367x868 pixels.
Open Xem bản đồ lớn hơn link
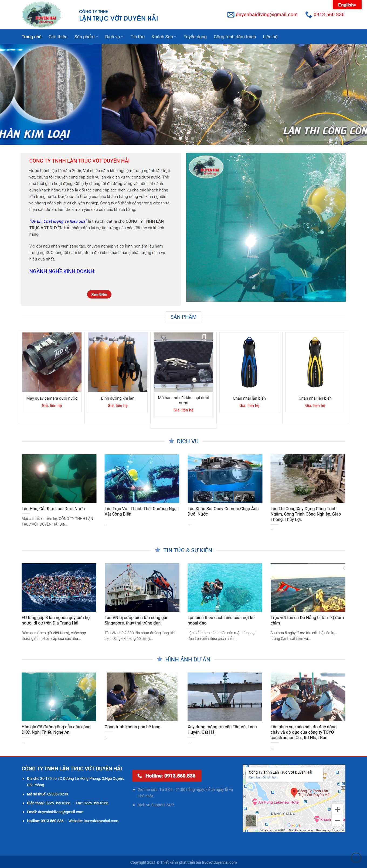click(x=263, y=777)
